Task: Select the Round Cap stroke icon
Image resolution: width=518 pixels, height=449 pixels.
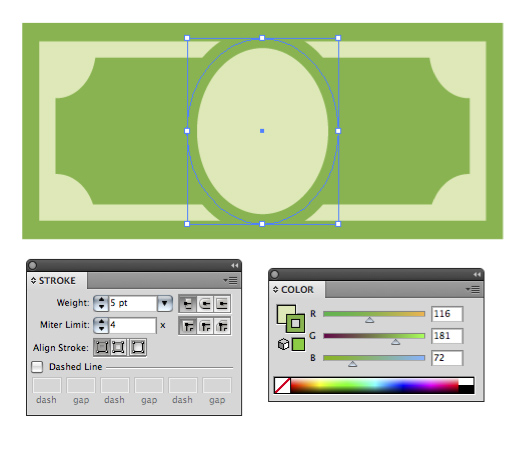Action: point(205,304)
